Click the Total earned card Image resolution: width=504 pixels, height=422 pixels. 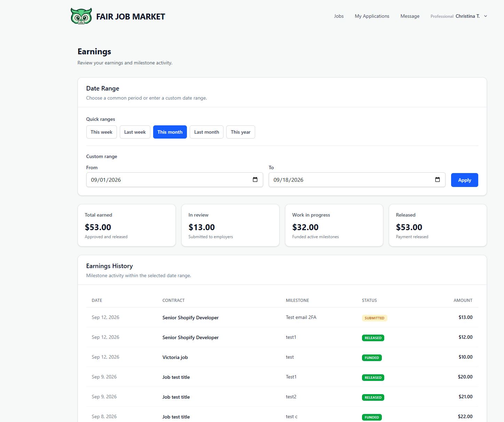[127, 225]
